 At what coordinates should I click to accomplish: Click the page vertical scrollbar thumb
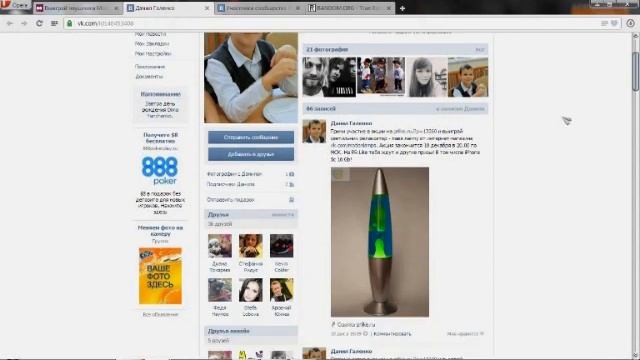coord(635,71)
